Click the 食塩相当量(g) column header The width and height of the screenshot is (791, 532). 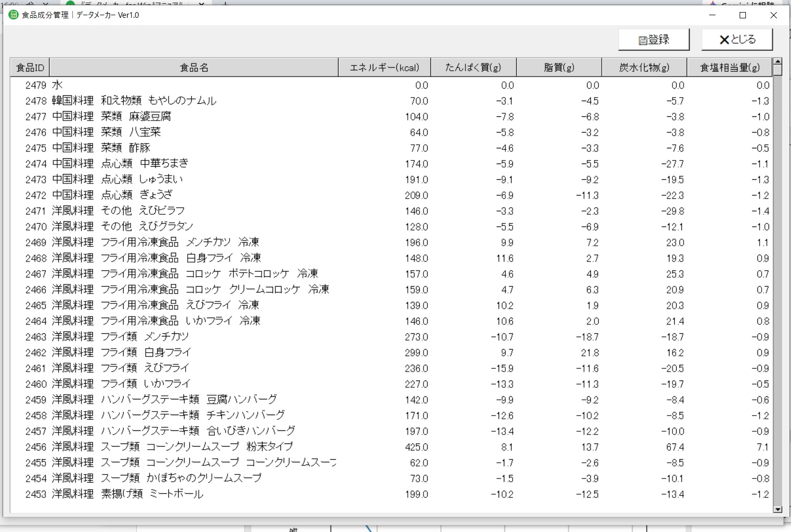[730, 68]
